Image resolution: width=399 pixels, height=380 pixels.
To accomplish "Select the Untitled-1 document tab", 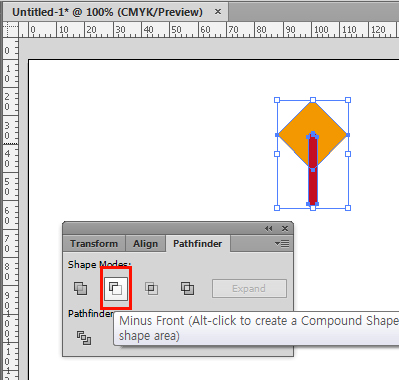I will pos(107,12).
